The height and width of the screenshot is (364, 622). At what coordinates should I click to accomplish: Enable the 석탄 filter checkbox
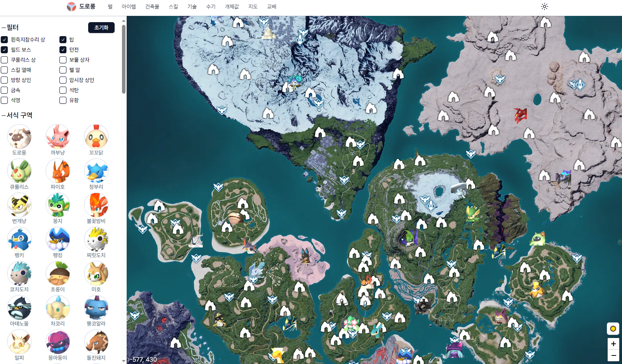(63, 90)
